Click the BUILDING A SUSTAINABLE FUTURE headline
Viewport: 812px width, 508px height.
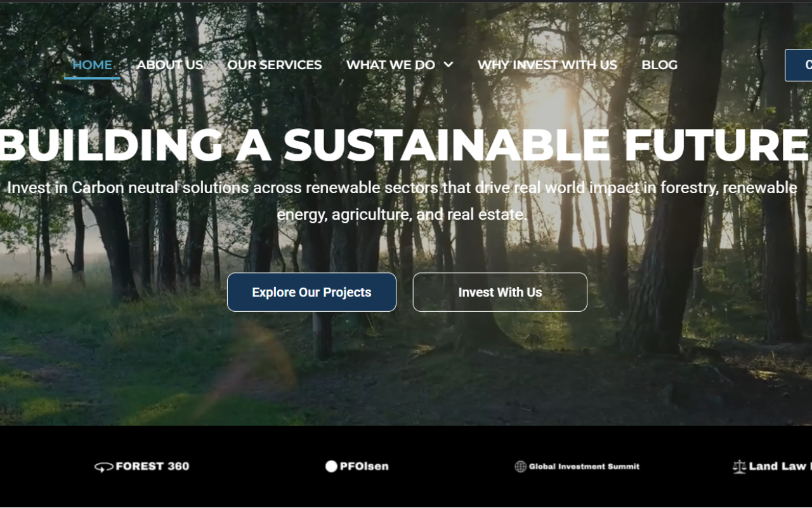click(x=403, y=145)
